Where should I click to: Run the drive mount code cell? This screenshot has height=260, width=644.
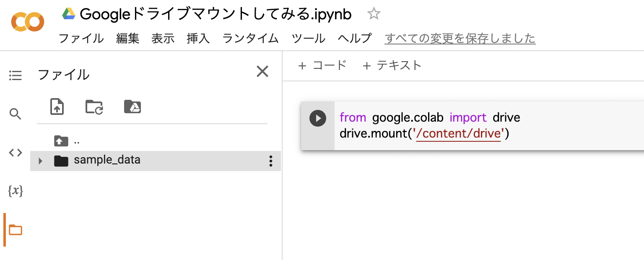click(318, 118)
